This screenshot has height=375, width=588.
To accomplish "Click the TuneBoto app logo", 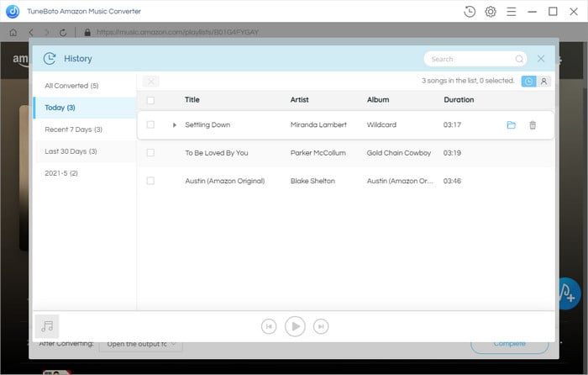I will [x=13, y=12].
